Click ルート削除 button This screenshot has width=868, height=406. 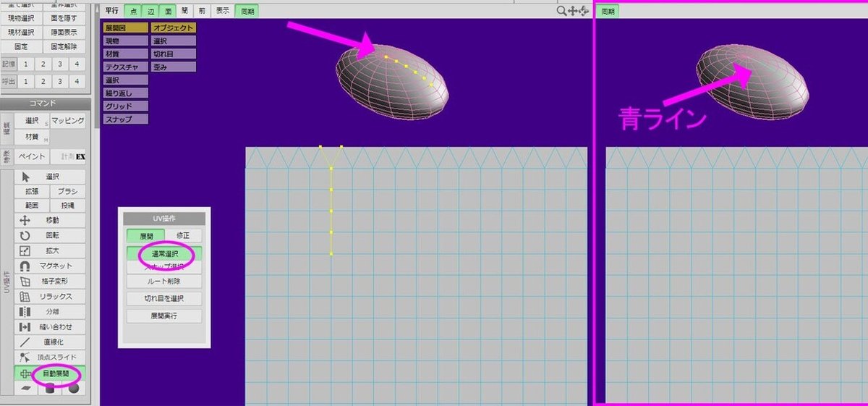[x=164, y=282]
